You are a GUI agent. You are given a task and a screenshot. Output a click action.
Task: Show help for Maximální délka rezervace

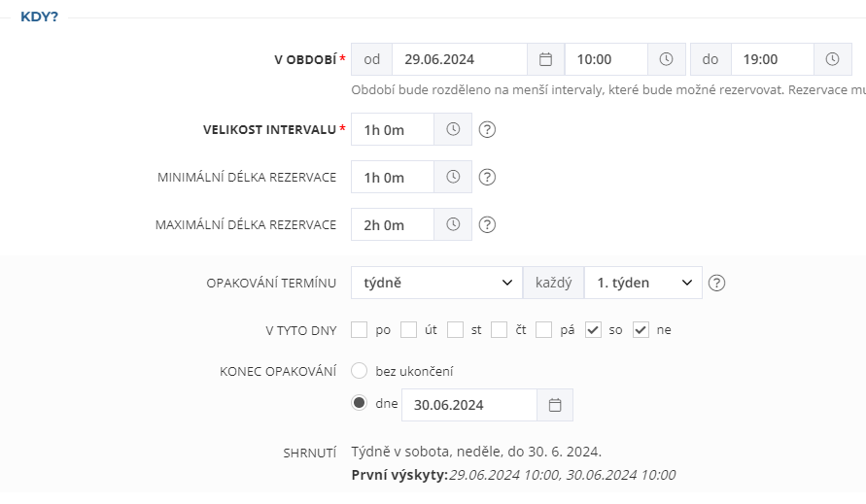click(x=488, y=224)
